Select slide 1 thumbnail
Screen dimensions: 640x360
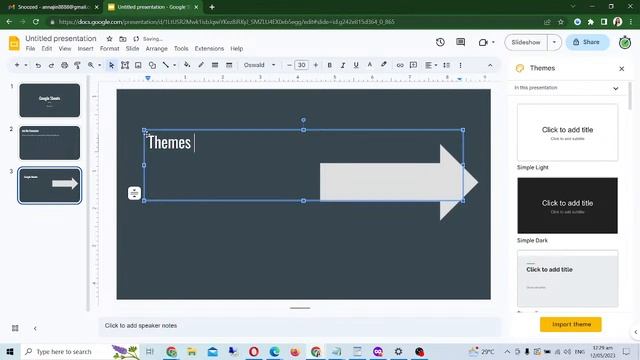point(50,100)
